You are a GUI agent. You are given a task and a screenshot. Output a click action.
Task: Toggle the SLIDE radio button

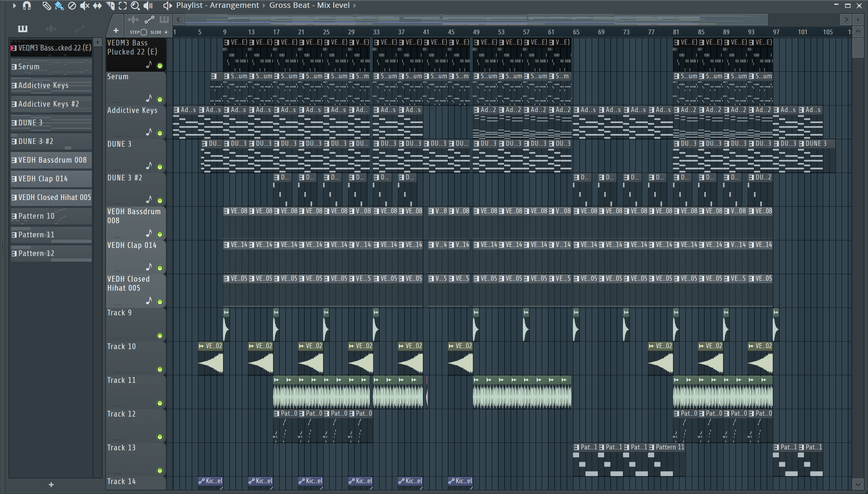(x=166, y=32)
